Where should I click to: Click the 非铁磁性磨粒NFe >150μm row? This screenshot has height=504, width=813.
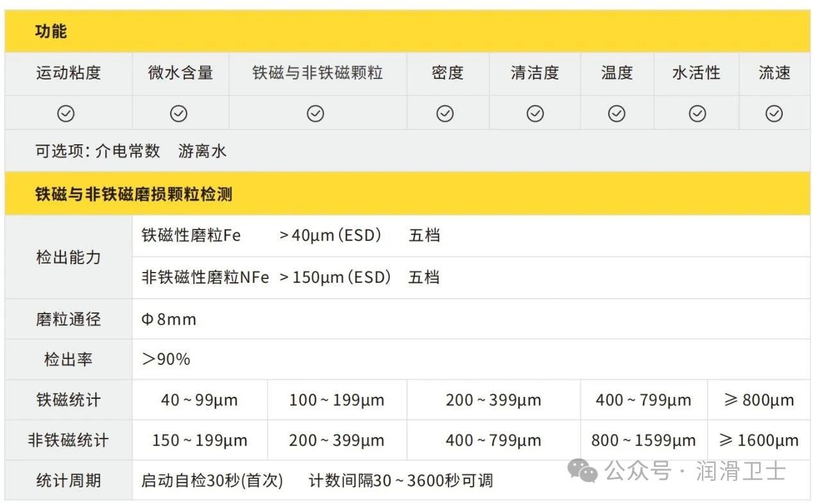pos(471,278)
